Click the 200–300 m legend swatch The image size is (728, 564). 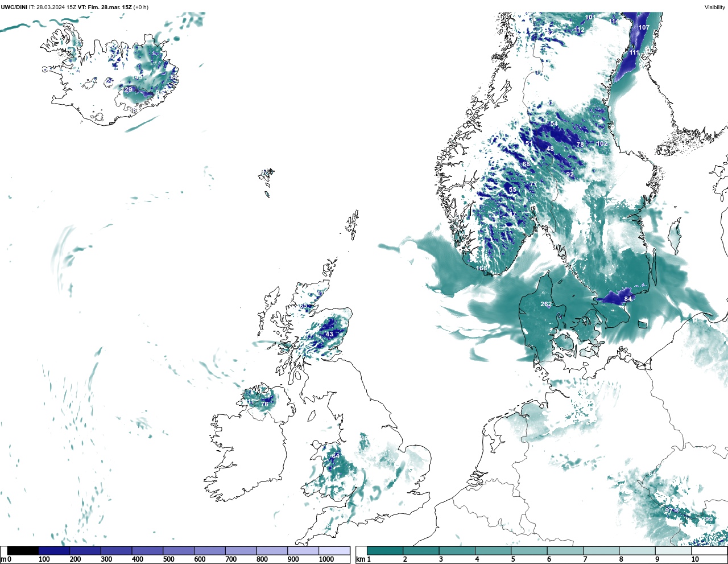(85, 551)
